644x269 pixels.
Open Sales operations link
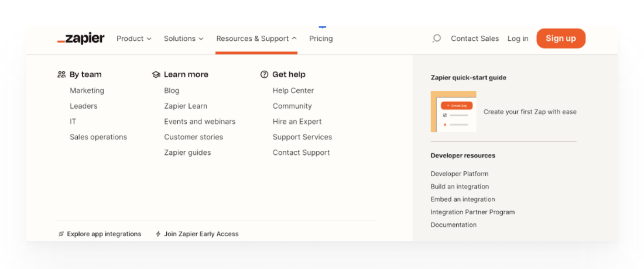(98, 137)
